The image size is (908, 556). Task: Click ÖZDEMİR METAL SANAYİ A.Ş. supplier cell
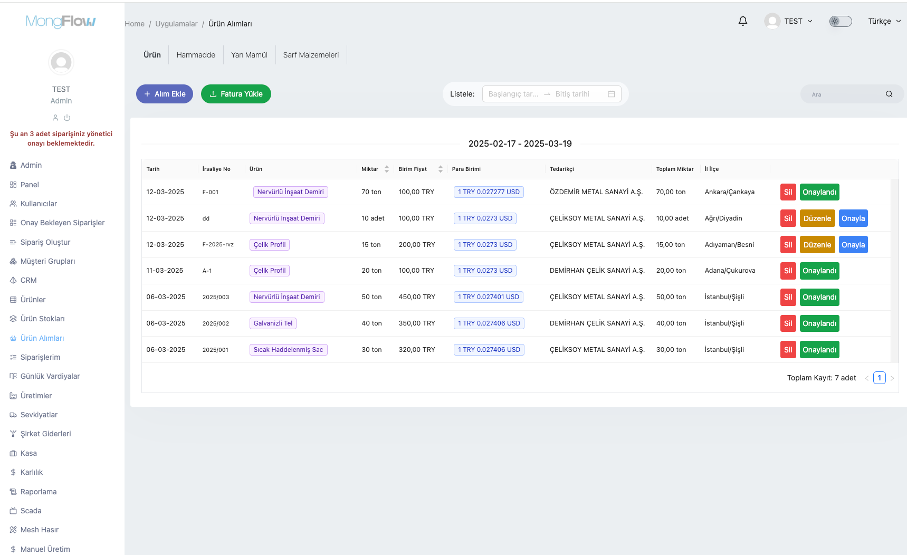pyautogui.click(x=596, y=192)
